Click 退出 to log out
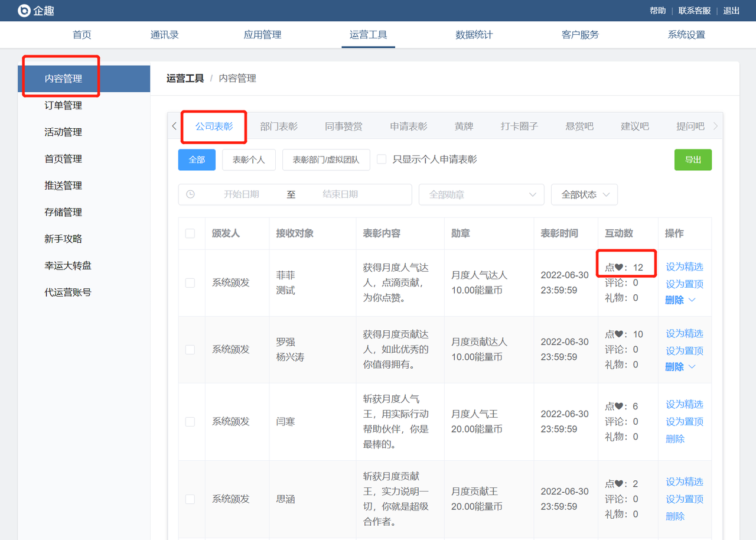This screenshot has height=540, width=756. pos(731,11)
